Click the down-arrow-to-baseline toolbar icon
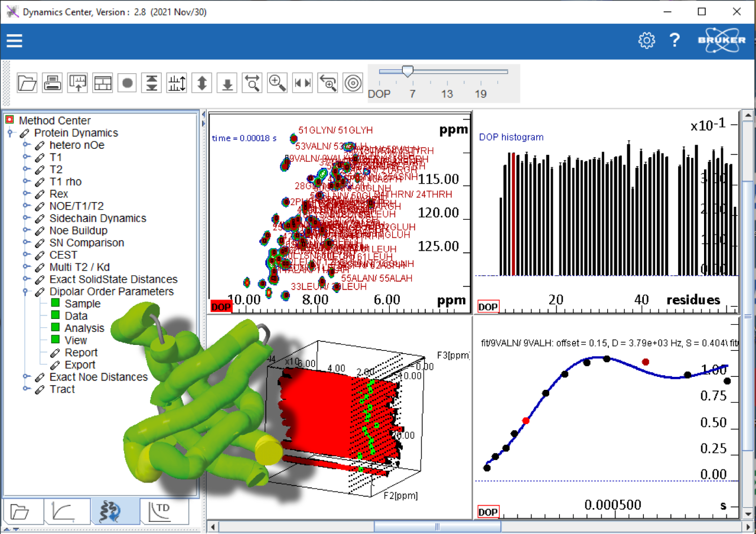The height and width of the screenshot is (534, 756). [x=227, y=83]
